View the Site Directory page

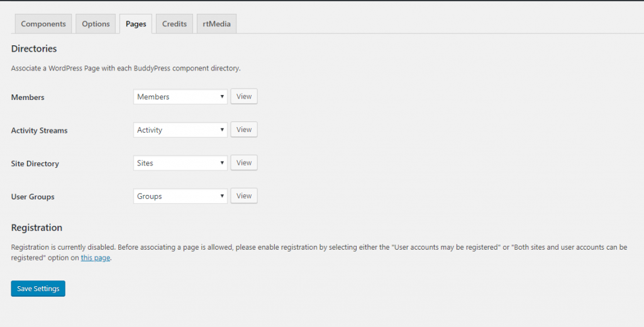pos(244,163)
